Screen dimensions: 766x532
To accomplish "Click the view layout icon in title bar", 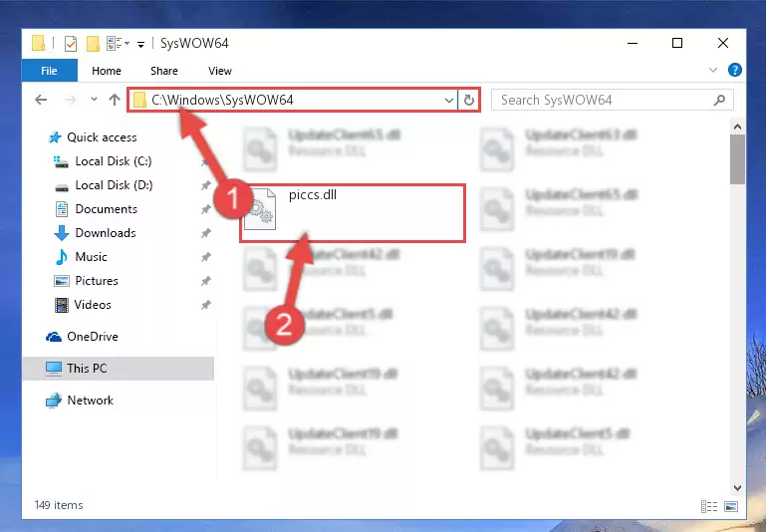I will [x=116, y=44].
